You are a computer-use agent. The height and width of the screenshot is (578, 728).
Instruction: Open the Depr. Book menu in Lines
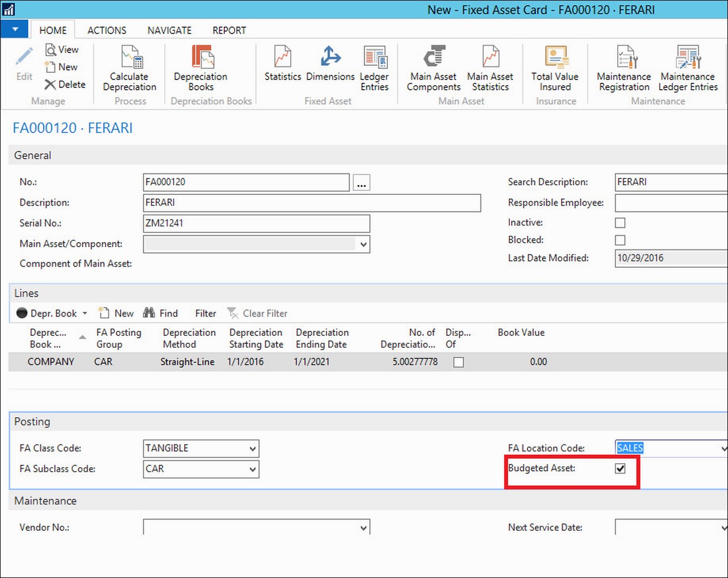coord(52,313)
